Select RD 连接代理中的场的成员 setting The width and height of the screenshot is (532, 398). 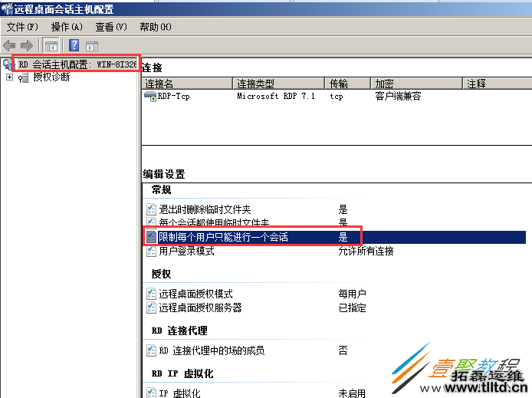click(x=212, y=350)
